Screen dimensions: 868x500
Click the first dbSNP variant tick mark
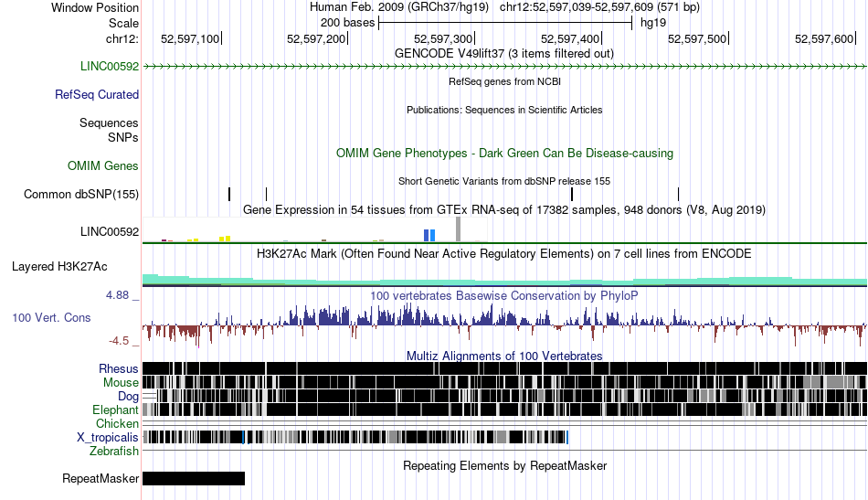click(229, 195)
